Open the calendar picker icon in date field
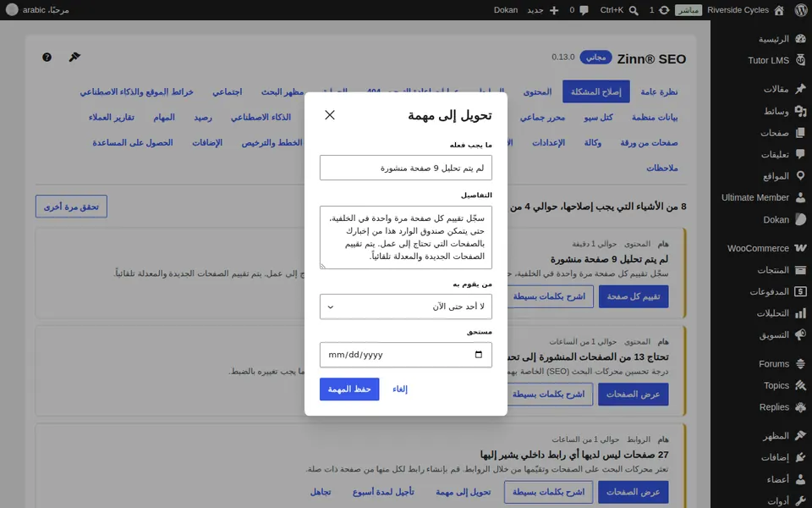 479,355
